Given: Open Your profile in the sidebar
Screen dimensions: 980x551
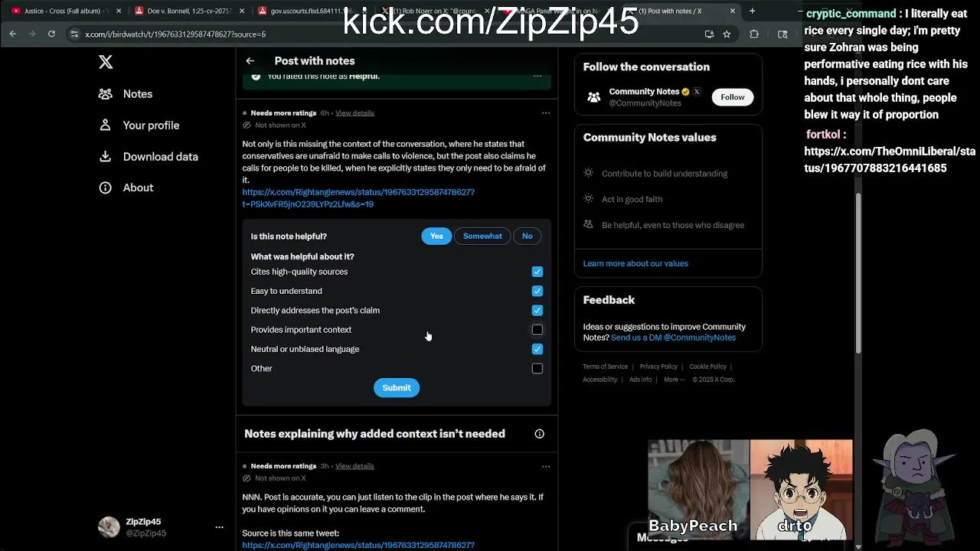Looking at the screenshot, I should point(139,126).
